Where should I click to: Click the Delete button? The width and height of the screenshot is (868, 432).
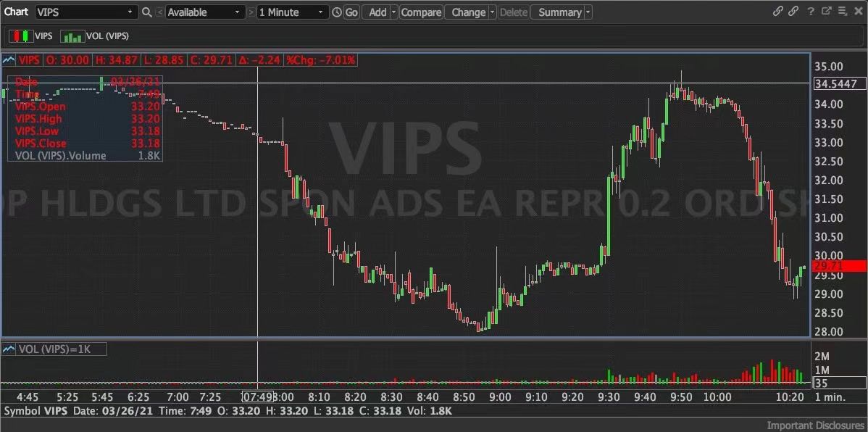(x=513, y=12)
